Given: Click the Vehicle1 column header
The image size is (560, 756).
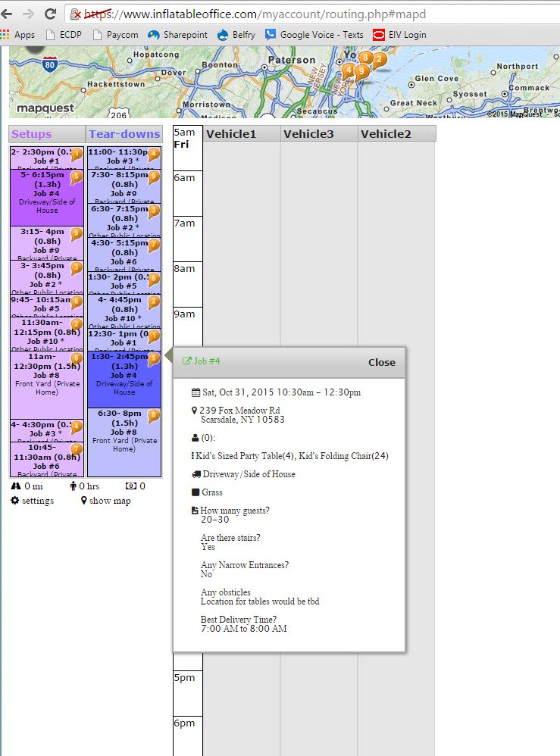Looking at the screenshot, I should (231, 134).
